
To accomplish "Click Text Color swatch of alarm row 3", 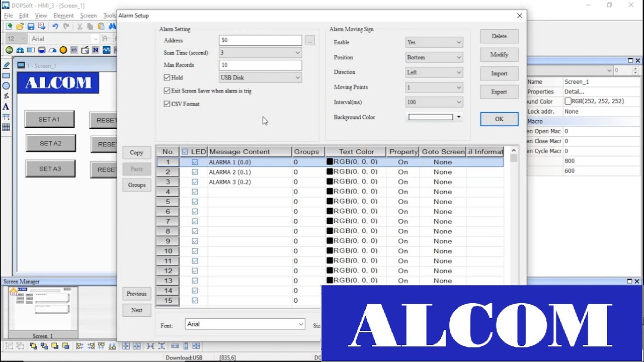I will [330, 182].
